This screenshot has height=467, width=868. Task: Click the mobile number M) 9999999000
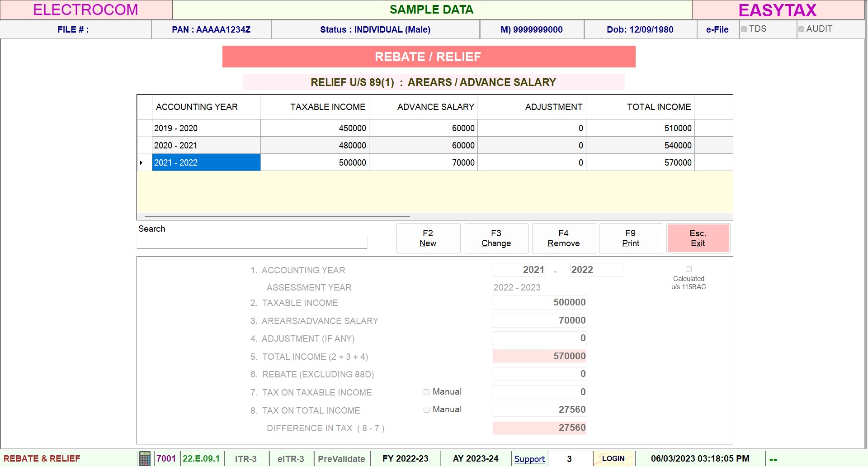pyautogui.click(x=532, y=29)
